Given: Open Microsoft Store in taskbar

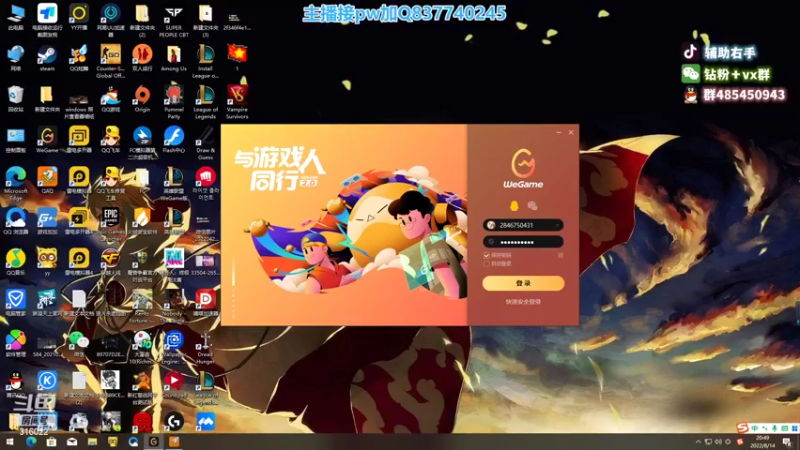Looking at the screenshot, I should [51, 442].
